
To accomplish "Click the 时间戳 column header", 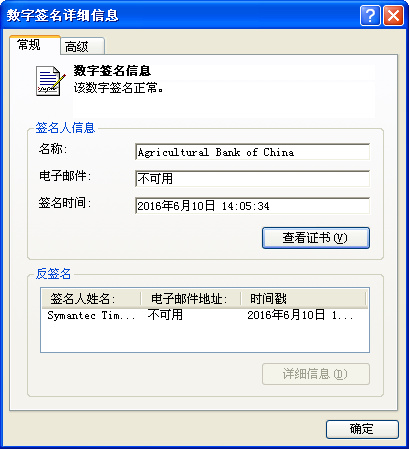I will (303, 299).
